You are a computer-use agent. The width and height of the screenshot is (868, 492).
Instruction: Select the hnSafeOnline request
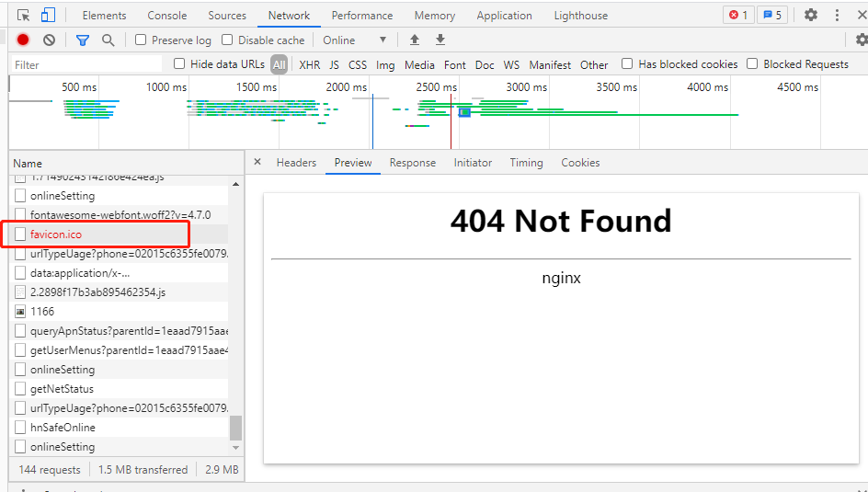119,428
